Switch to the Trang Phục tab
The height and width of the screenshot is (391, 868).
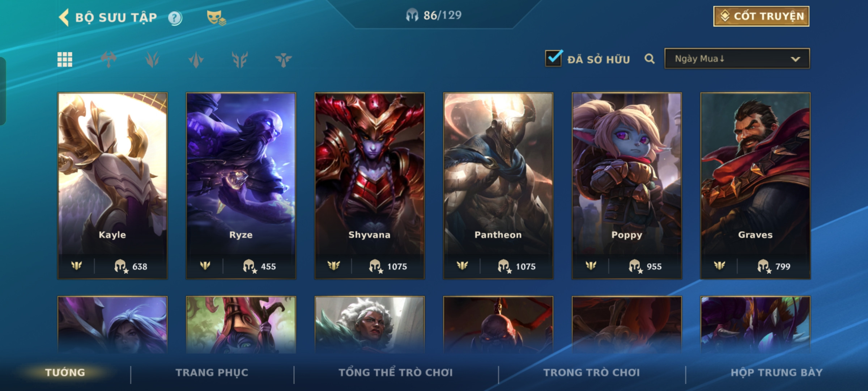coord(212,373)
